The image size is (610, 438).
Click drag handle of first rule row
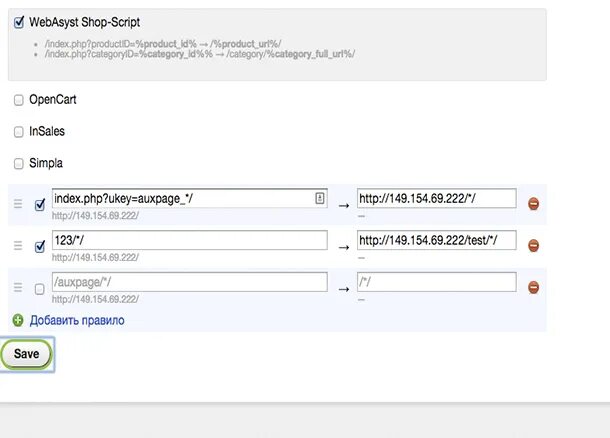click(x=17, y=204)
